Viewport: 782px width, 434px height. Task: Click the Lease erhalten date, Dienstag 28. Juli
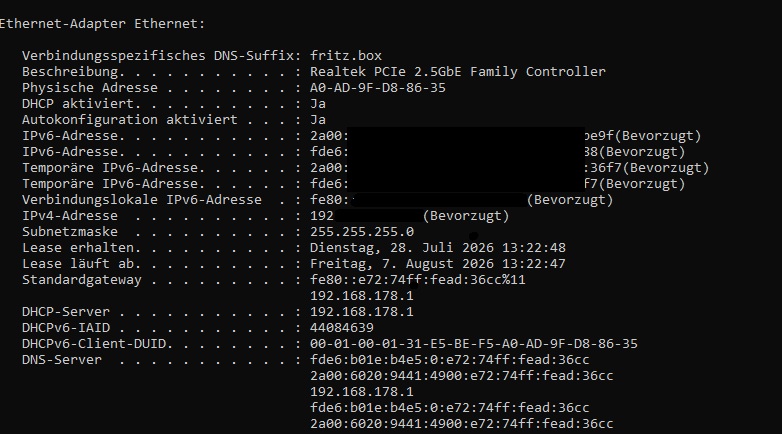tap(437, 248)
